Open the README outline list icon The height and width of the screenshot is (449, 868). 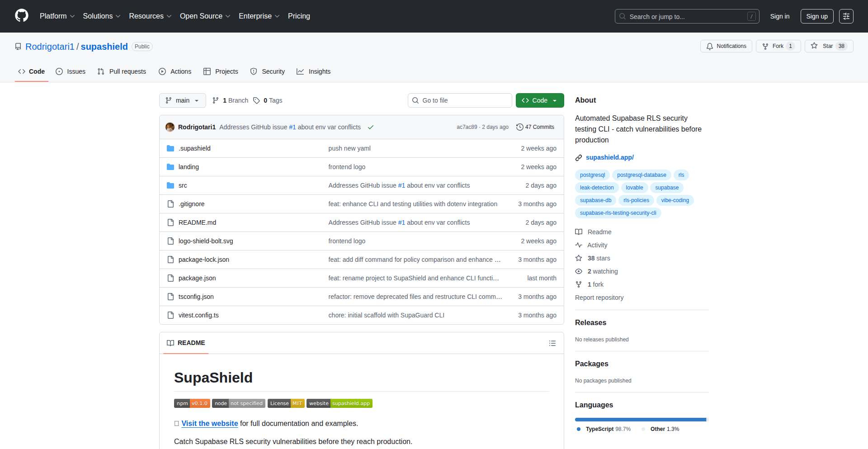[x=552, y=343]
